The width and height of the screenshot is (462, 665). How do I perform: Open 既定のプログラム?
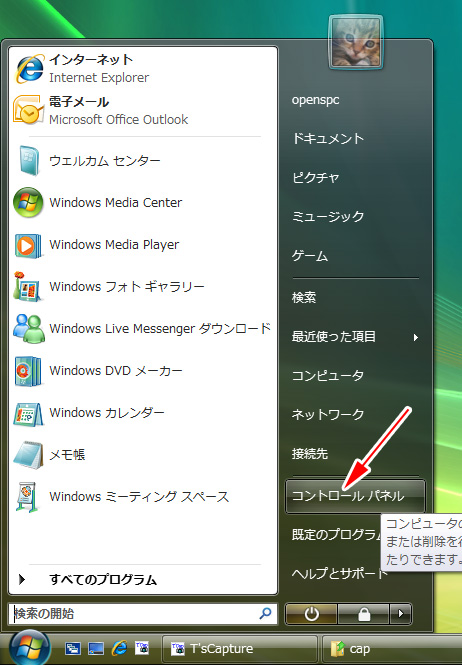click(x=336, y=534)
